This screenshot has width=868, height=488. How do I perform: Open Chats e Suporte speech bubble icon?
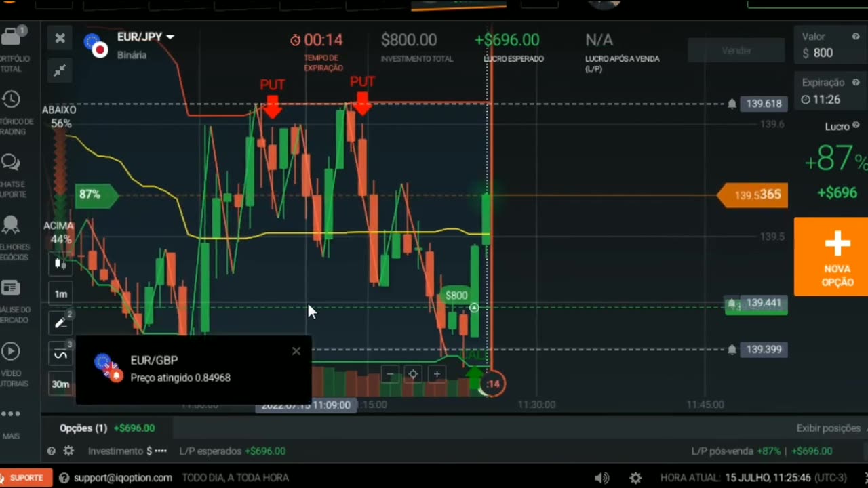(11, 163)
